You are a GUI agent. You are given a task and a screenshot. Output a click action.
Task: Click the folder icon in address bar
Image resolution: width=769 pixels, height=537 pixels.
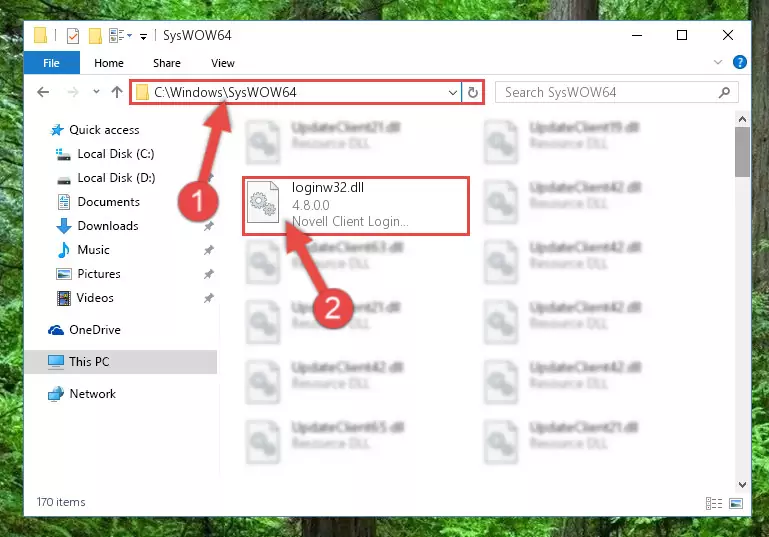click(x=142, y=92)
